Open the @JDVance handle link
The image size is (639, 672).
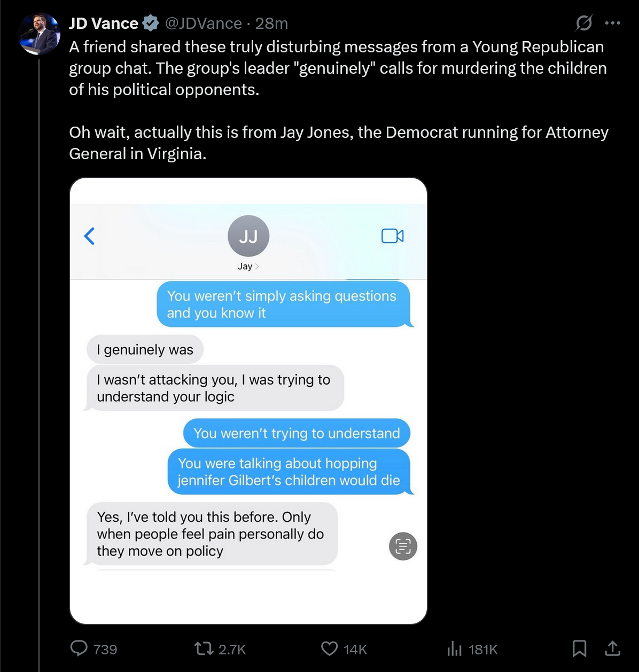[x=204, y=23]
